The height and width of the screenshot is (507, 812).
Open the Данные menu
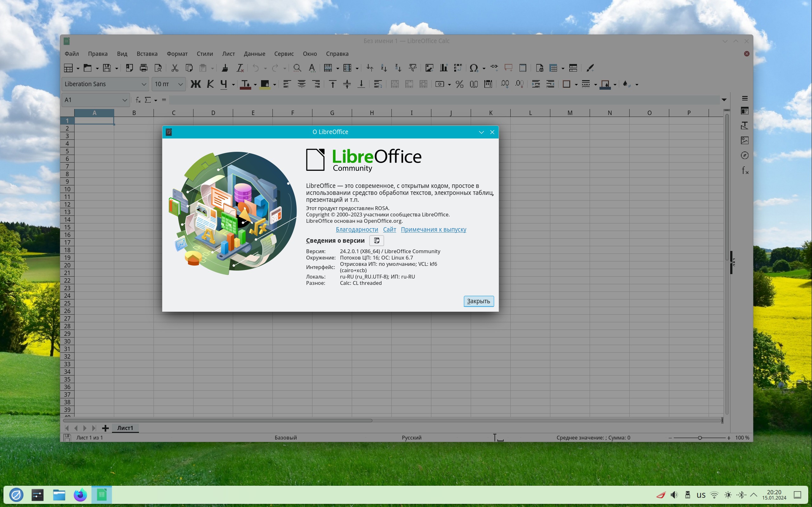(254, 54)
